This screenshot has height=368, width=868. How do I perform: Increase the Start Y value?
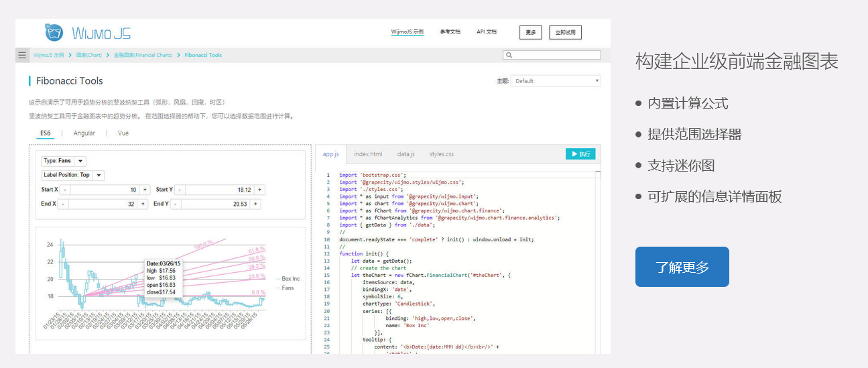pos(259,190)
